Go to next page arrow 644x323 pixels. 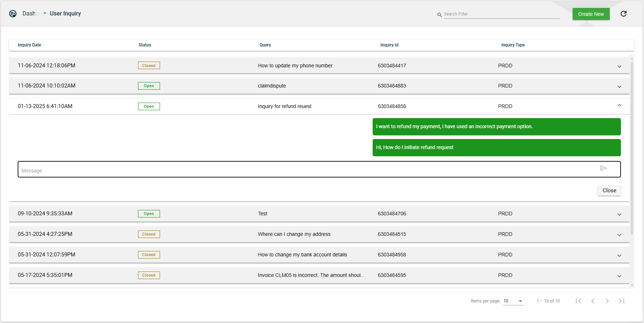607,301
